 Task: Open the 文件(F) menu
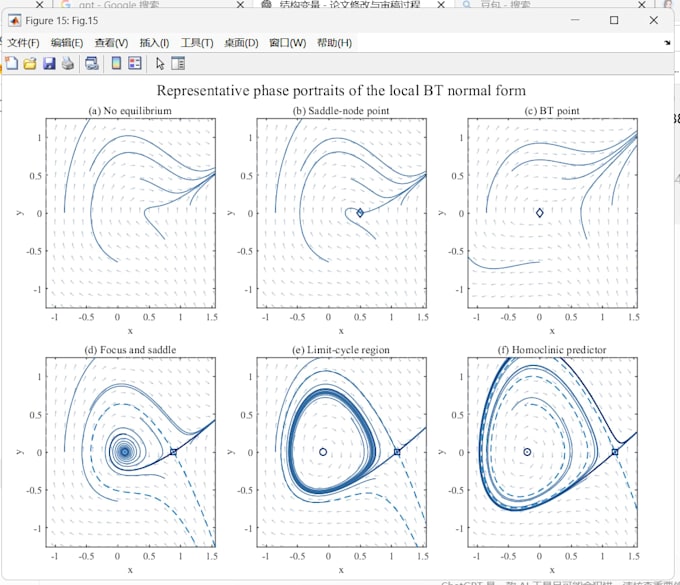coord(23,43)
